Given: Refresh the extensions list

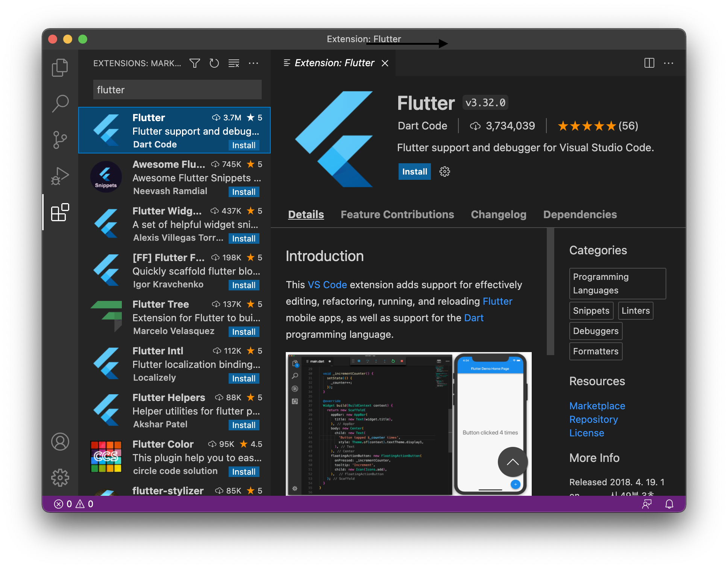Looking at the screenshot, I should (x=214, y=63).
